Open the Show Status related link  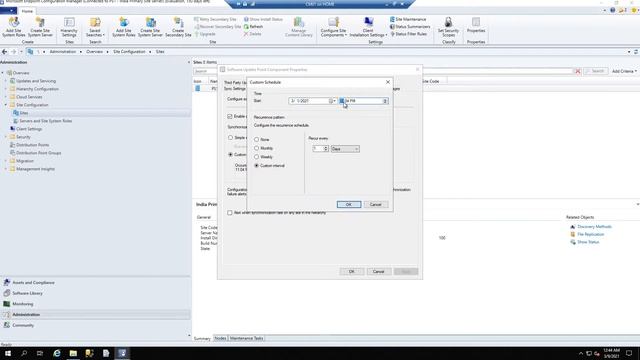(x=588, y=242)
